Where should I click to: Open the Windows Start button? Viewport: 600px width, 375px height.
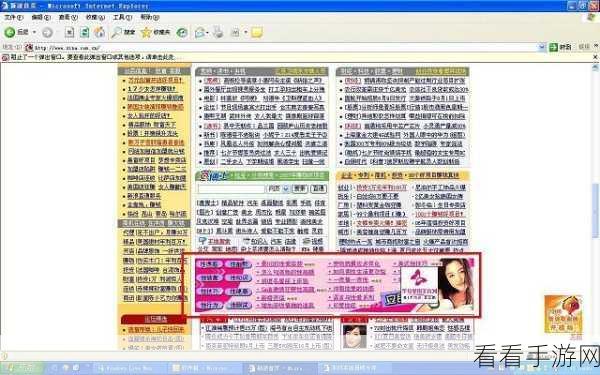(21, 368)
